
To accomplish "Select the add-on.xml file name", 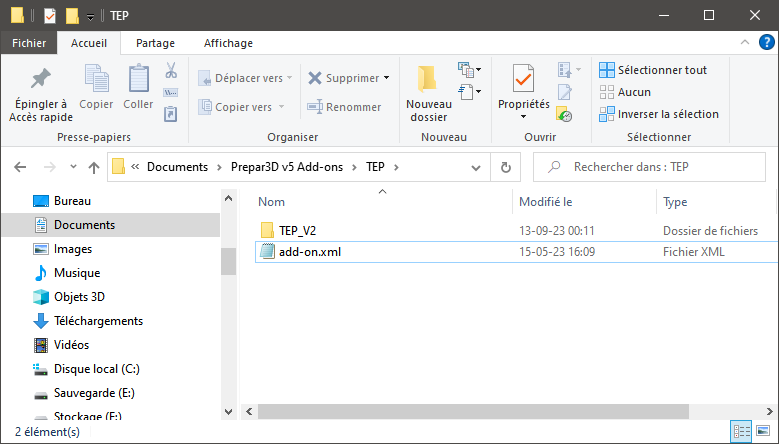I will [310, 252].
